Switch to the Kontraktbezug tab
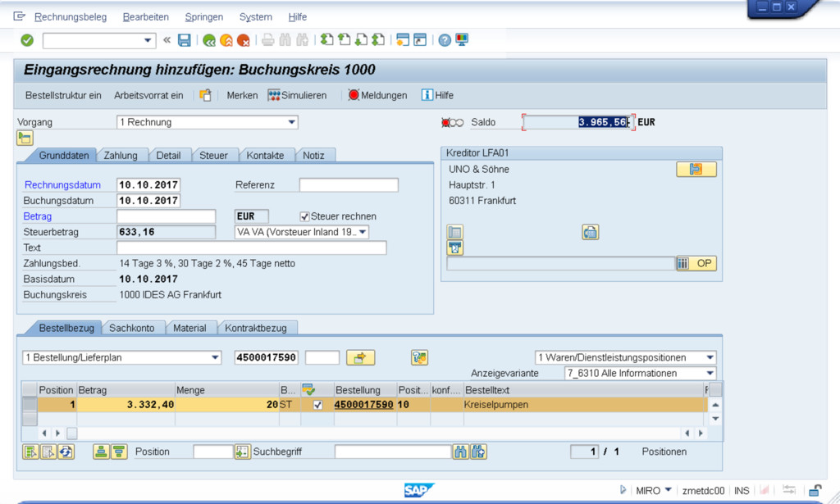The height and width of the screenshot is (504, 840). tap(256, 328)
